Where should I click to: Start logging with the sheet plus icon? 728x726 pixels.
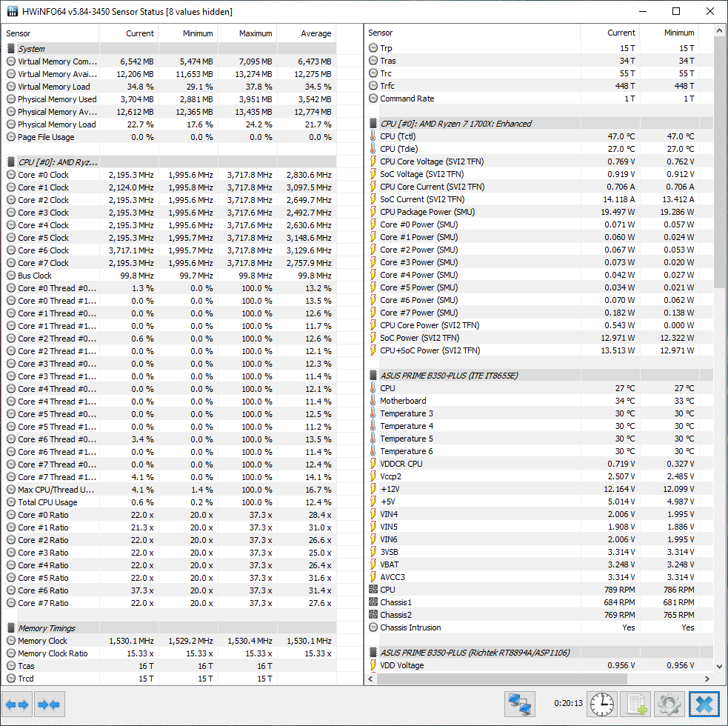[x=636, y=705]
